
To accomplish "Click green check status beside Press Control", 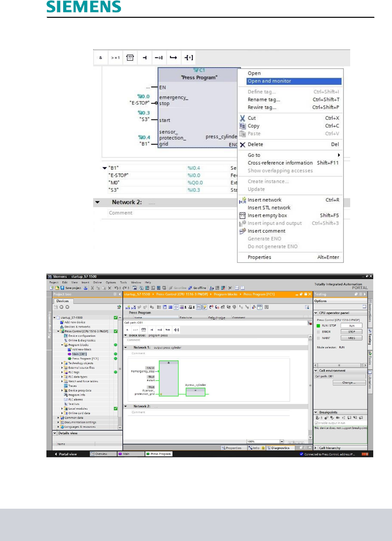I will (x=116, y=331).
